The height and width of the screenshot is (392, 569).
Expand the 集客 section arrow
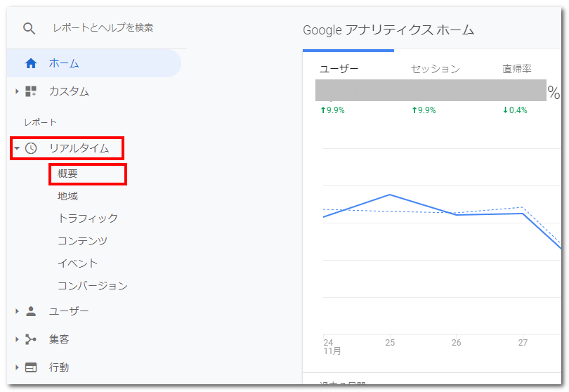[17, 339]
